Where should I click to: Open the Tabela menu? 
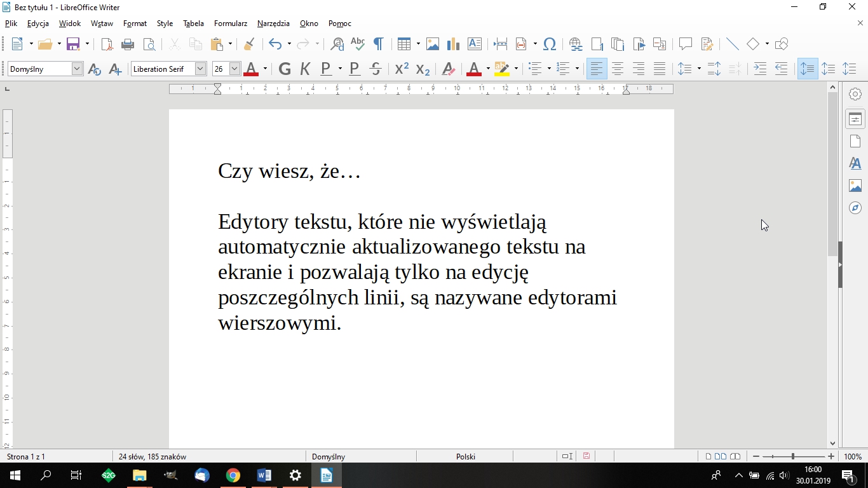[x=193, y=24]
